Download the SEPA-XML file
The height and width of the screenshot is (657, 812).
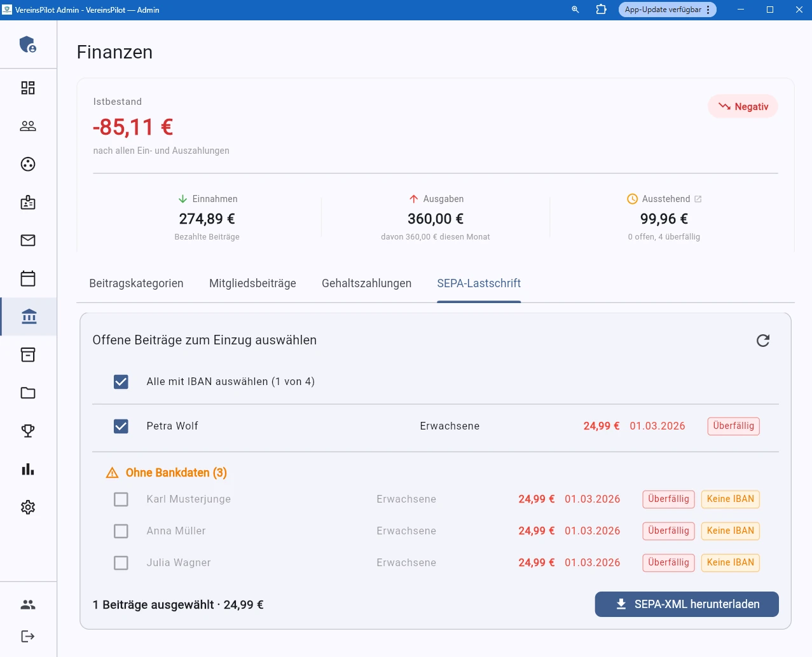686,604
